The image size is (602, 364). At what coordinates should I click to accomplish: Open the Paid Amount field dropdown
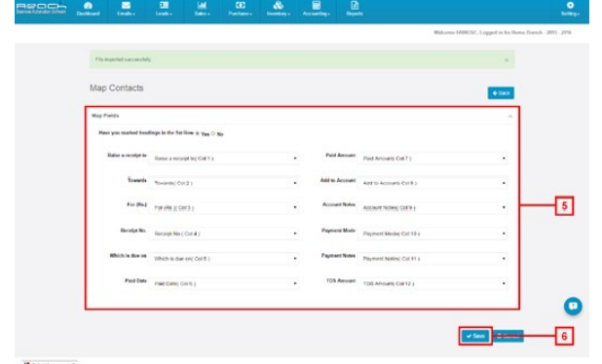(433, 158)
